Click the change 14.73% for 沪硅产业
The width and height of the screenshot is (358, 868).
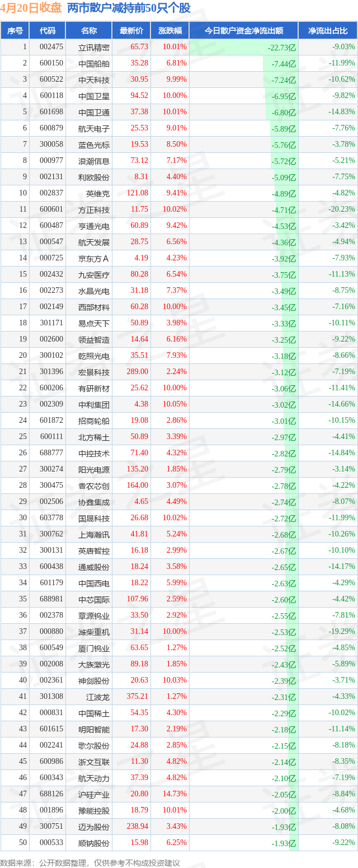[x=175, y=794]
